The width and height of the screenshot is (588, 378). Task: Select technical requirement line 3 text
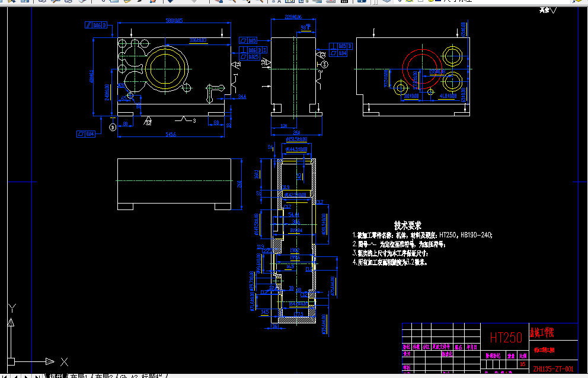[390, 253]
